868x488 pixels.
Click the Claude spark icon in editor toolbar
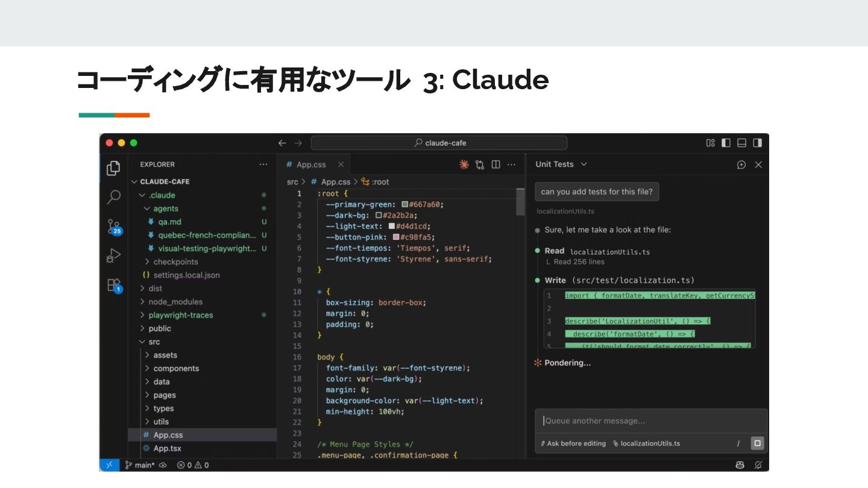[x=464, y=164]
